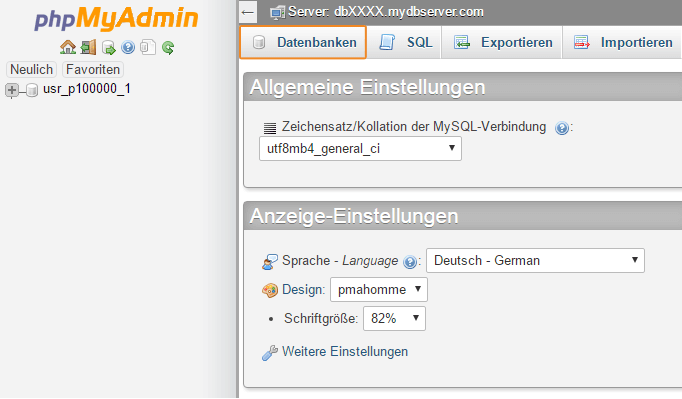Click the log out door icon
The height and width of the screenshot is (399, 682).
pyautogui.click(x=88, y=47)
